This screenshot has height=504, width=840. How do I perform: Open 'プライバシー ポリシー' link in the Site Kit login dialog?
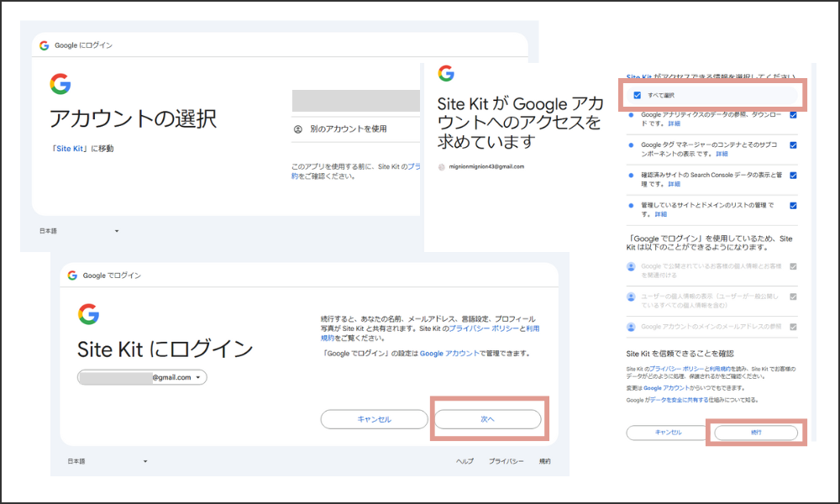click(484, 328)
